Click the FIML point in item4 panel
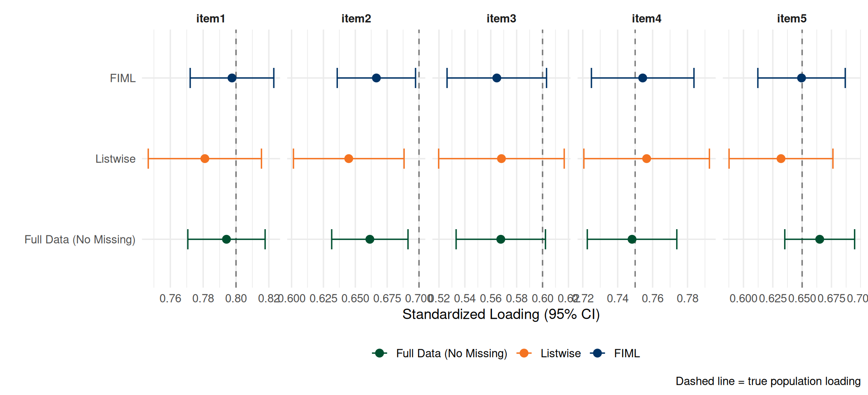This screenshot has height=395, width=868. pyautogui.click(x=643, y=78)
